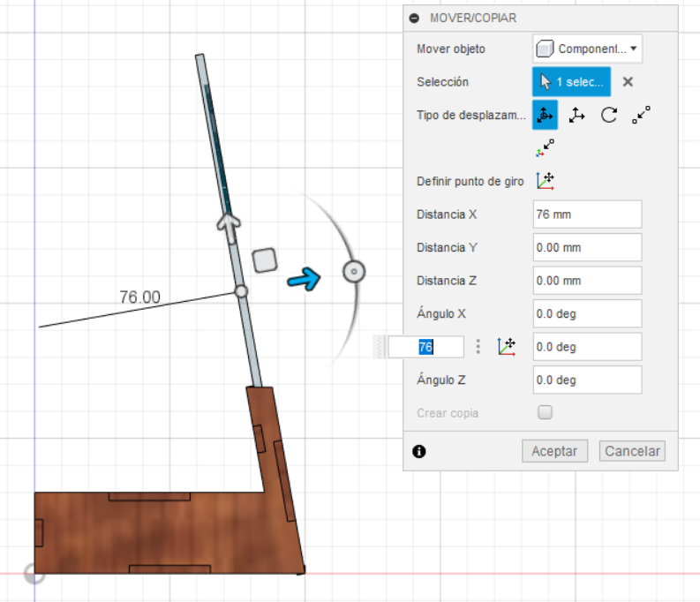Open the info icon in dialog footer

(418, 452)
